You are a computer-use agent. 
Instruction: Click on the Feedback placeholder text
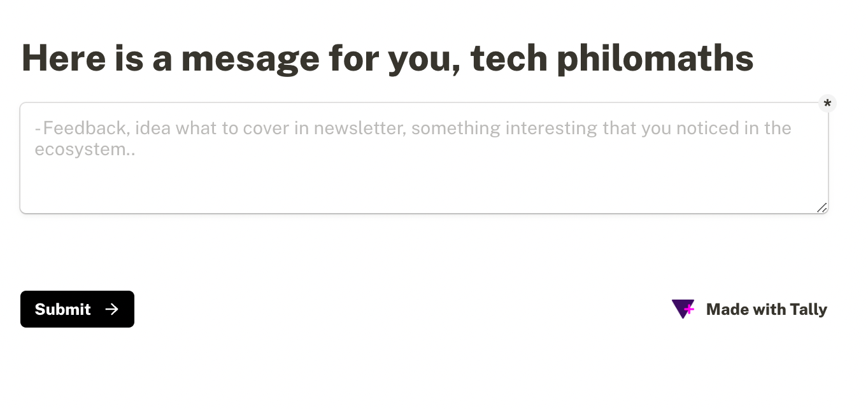point(85,128)
